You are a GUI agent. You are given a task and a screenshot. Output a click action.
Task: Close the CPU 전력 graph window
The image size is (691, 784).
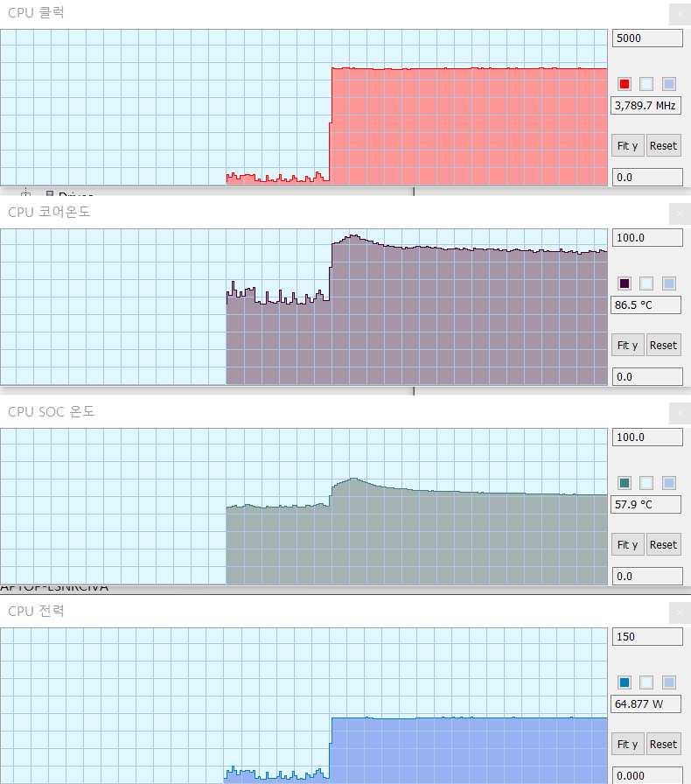(x=680, y=612)
